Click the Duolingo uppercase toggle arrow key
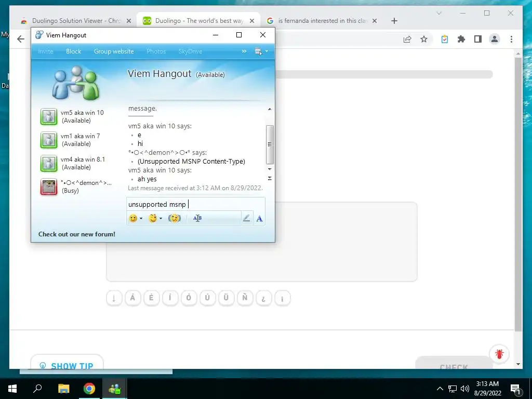Viewport: 532px width, 399px height. [x=114, y=298]
